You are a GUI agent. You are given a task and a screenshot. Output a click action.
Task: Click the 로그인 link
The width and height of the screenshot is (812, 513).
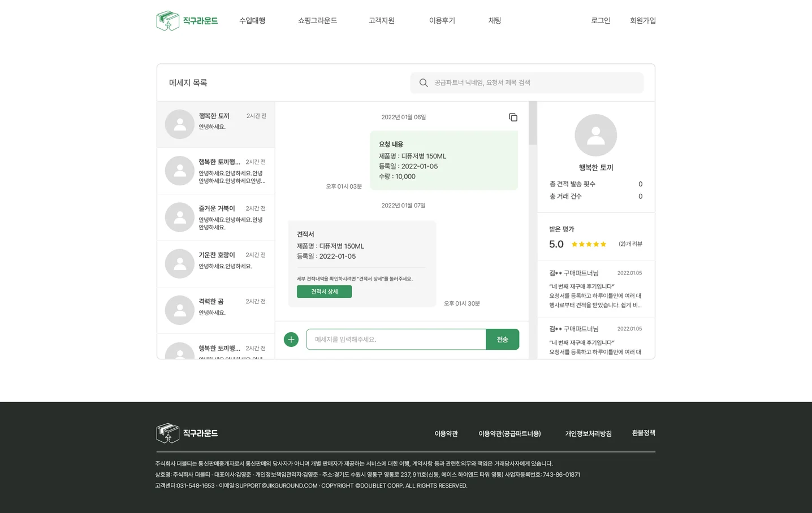(x=601, y=20)
